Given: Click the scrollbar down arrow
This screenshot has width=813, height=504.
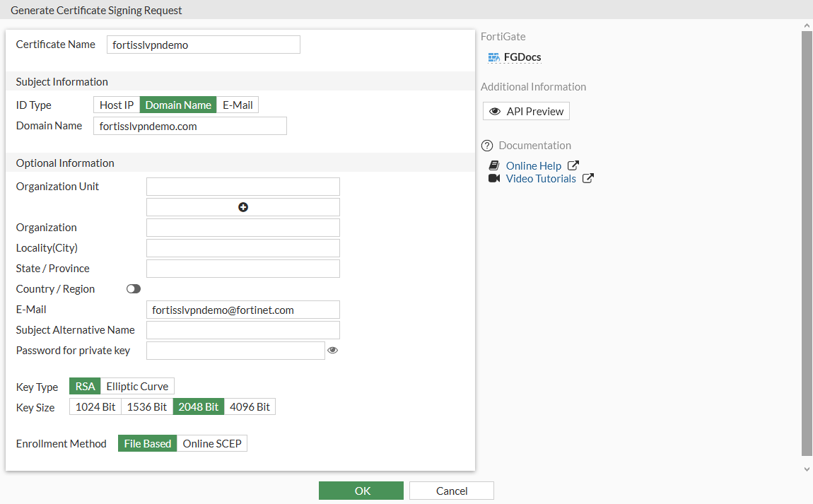Looking at the screenshot, I should (x=807, y=469).
